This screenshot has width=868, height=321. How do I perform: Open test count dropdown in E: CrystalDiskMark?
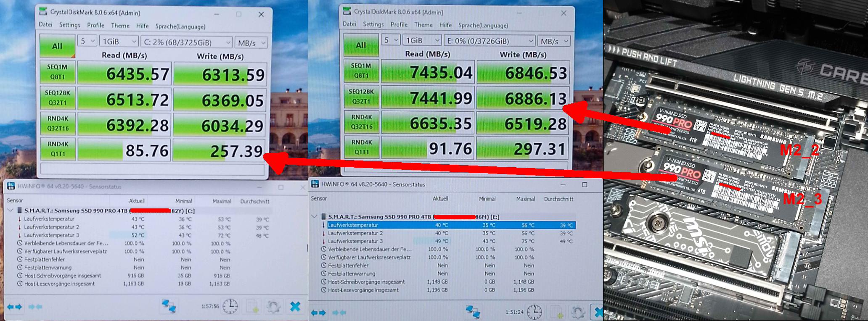tap(392, 40)
